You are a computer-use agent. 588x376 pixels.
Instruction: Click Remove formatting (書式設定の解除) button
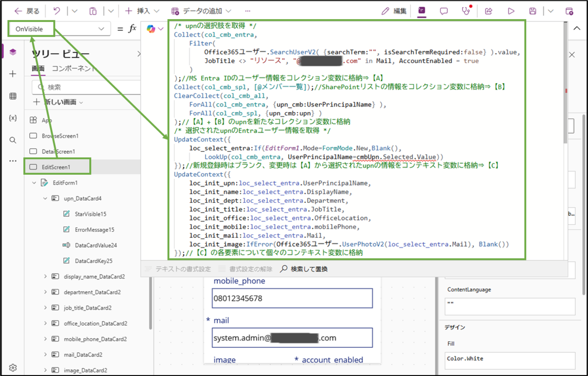pyautogui.click(x=245, y=269)
